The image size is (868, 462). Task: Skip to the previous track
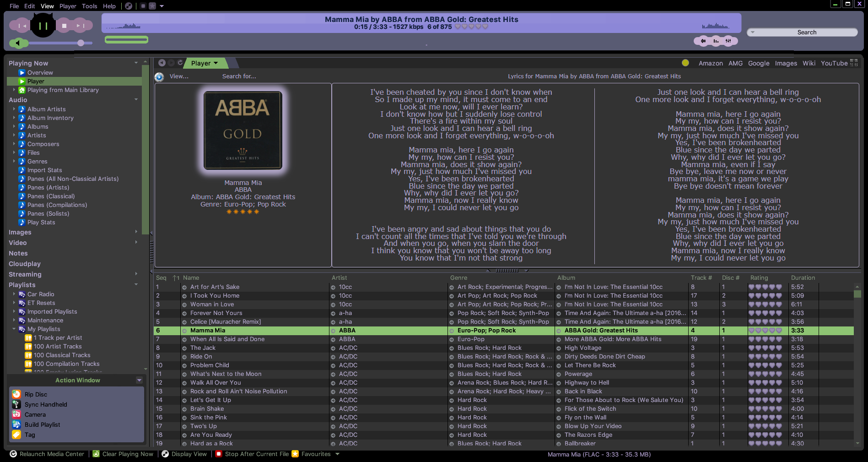point(21,26)
